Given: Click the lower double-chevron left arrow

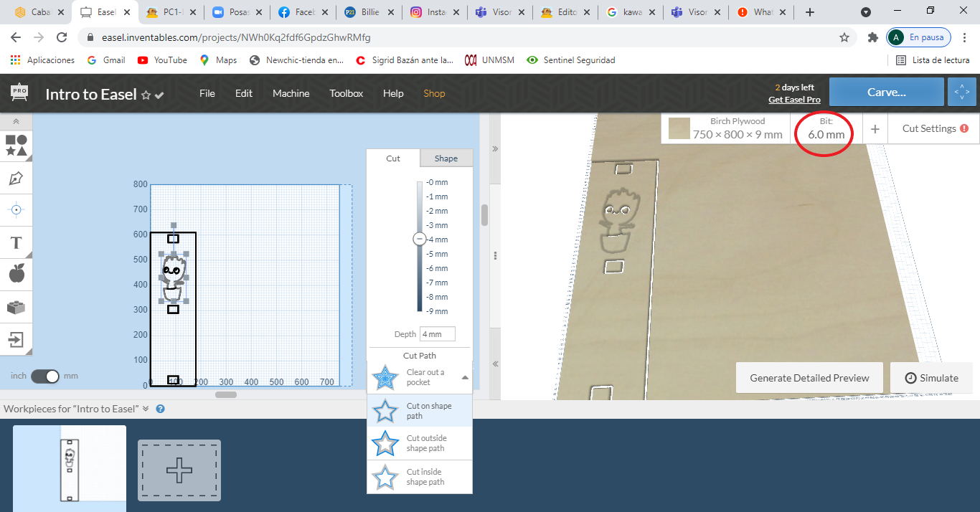Looking at the screenshot, I should click(x=495, y=364).
